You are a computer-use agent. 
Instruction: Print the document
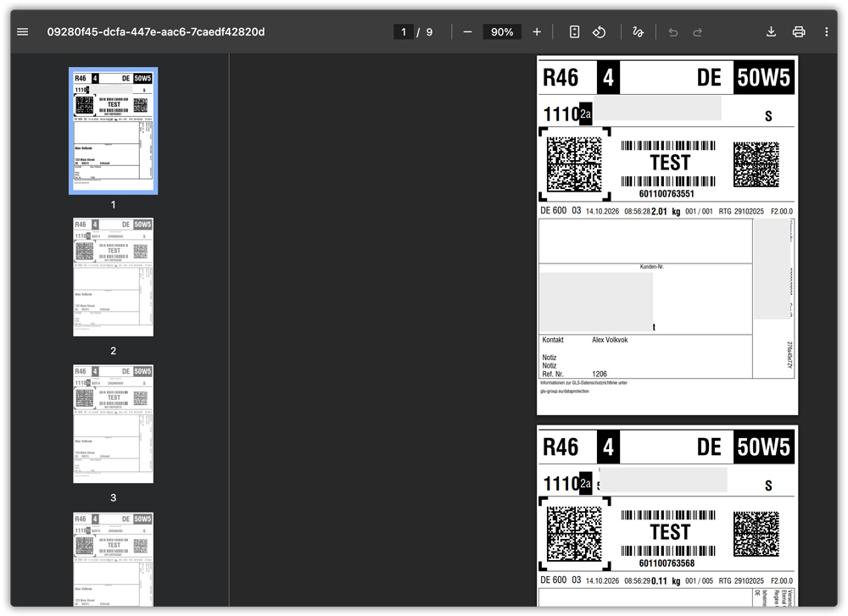tap(799, 32)
